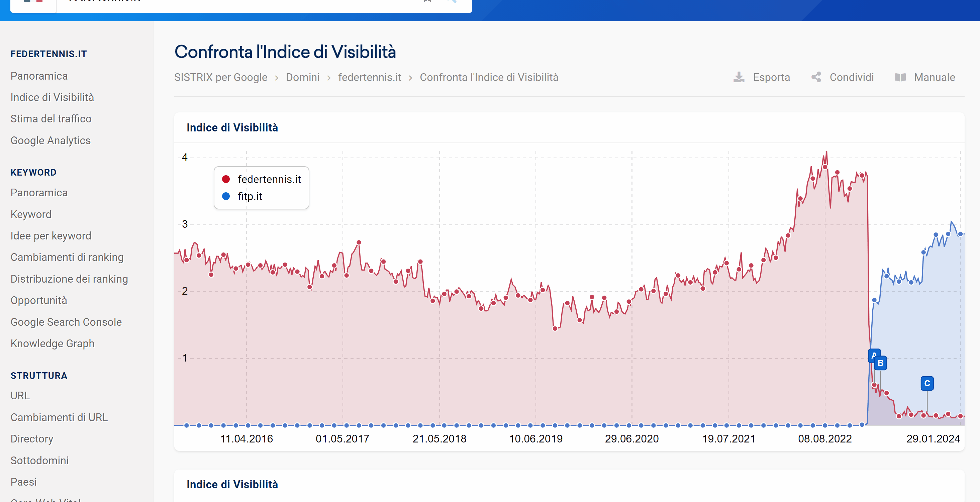Select the Panoramica tab under FEDERTENNIS.IT
This screenshot has width=980, height=502.
[40, 76]
